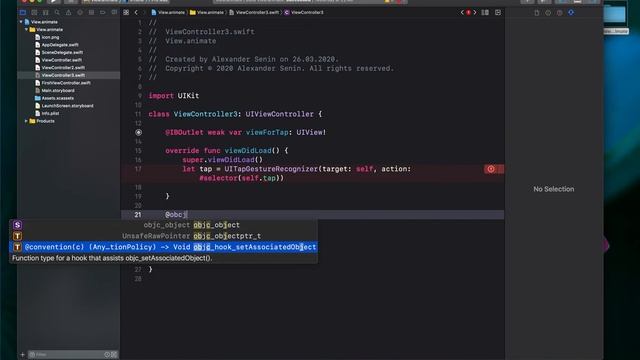This screenshot has width=640, height=360.
Task: Click View.animate project in jump bar
Action: pyautogui.click(x=168, y=13)
